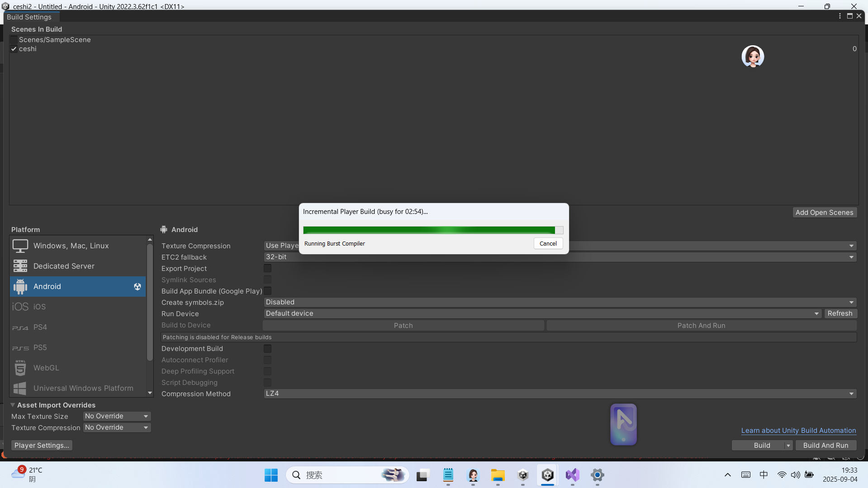Toggle the Export Project checkbox
Viewport: 868px width, 488px height.
coord(268,269)
